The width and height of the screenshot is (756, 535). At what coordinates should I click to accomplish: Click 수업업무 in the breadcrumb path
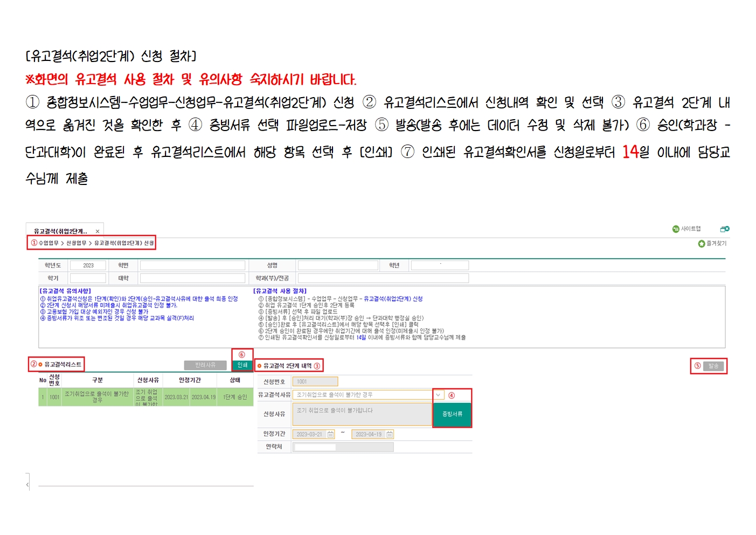click(48, 243)
